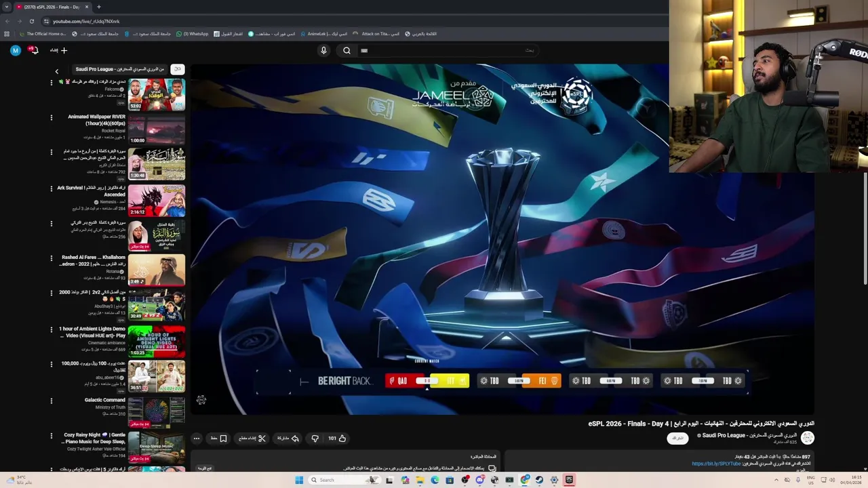Click the Share arrow button
The height and width of the screenshot is (488, 868).
288,439
